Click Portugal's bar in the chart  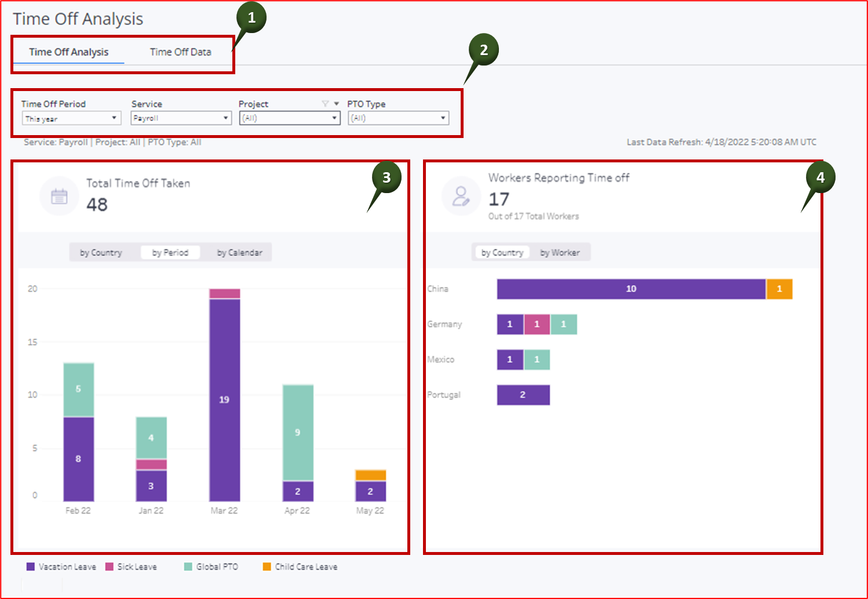click(x=523, y=394)
